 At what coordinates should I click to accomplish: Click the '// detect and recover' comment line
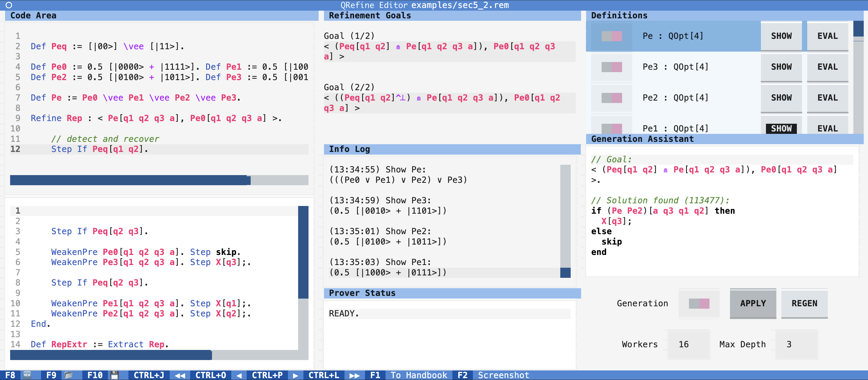(105, 139)
